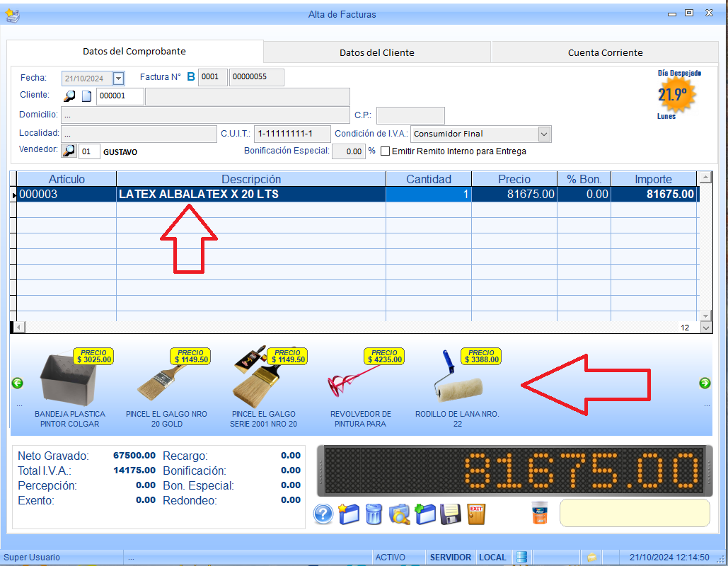Click the Artículo column header
The height and width of the screenshot is (566, 728).
click(x=67, y=179)
